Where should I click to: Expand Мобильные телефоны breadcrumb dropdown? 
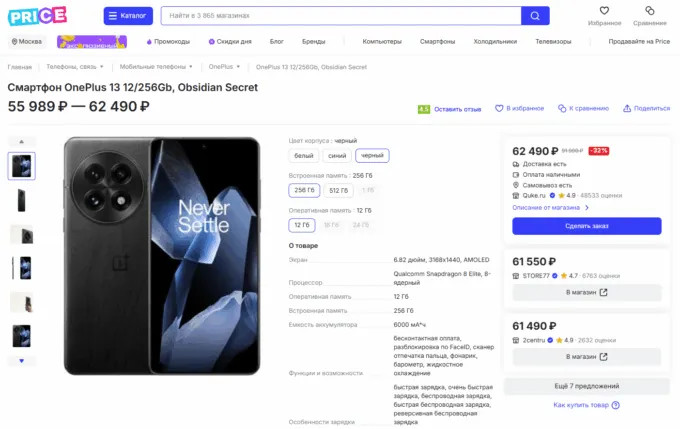pos(194,66)
